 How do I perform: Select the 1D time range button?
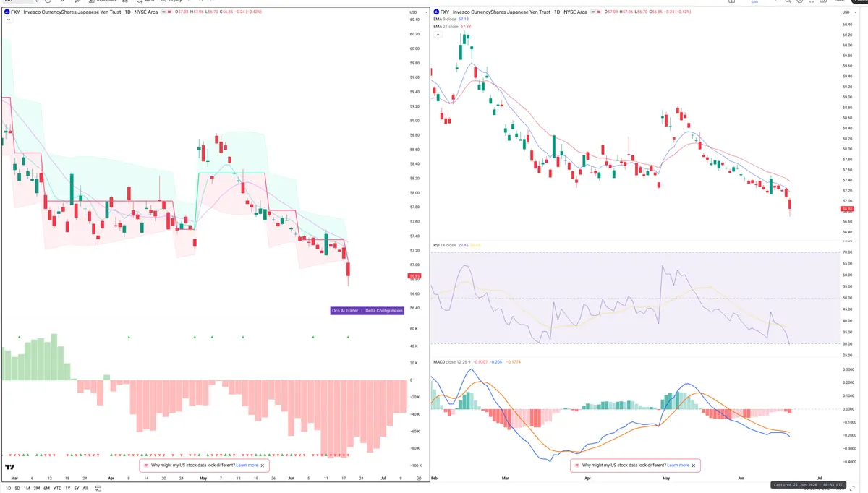[x=8, y=488]
